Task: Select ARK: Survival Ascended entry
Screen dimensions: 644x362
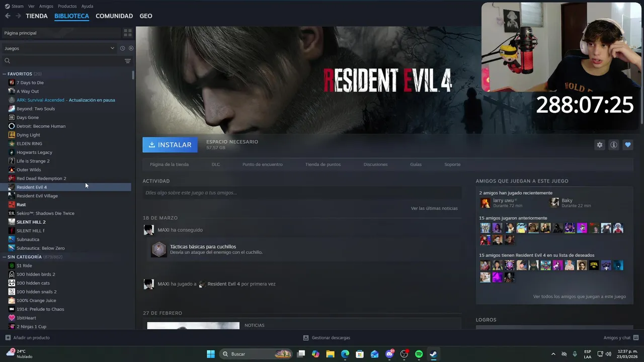Action: [65, 100]
